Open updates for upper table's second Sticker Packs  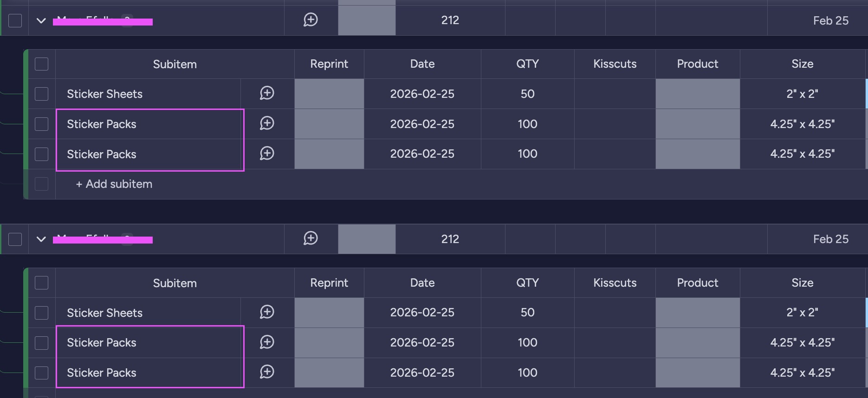coord(267,154)
